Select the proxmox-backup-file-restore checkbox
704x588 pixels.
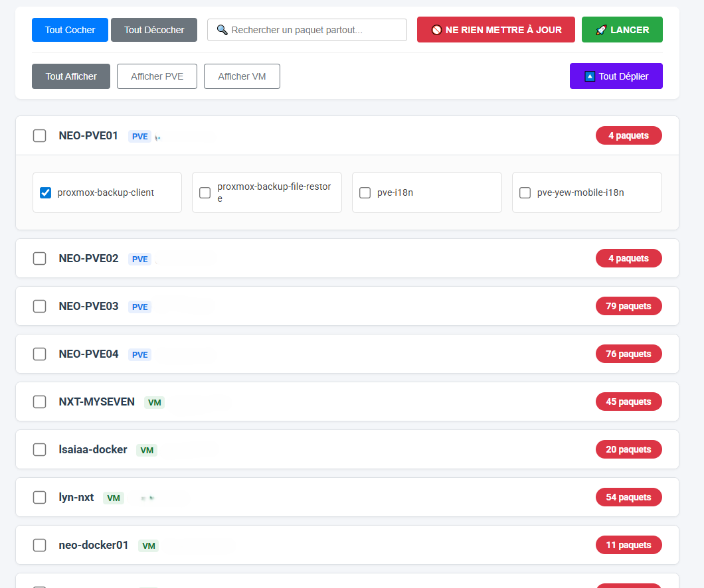tap(205, 193)
